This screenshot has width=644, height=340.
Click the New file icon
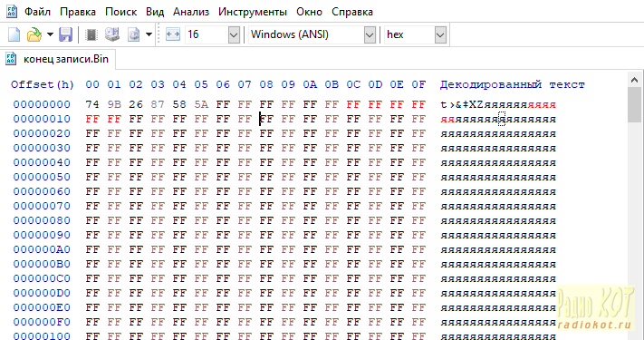click(14, 34)
